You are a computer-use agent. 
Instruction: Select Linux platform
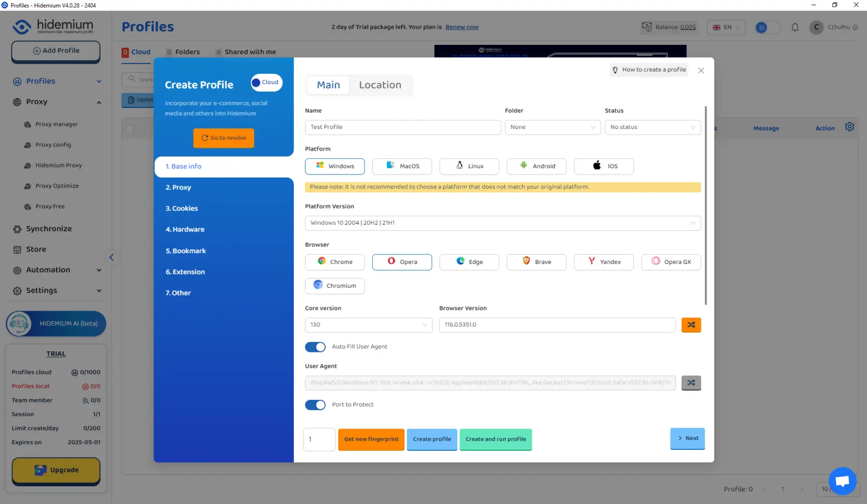coord(469,166)
